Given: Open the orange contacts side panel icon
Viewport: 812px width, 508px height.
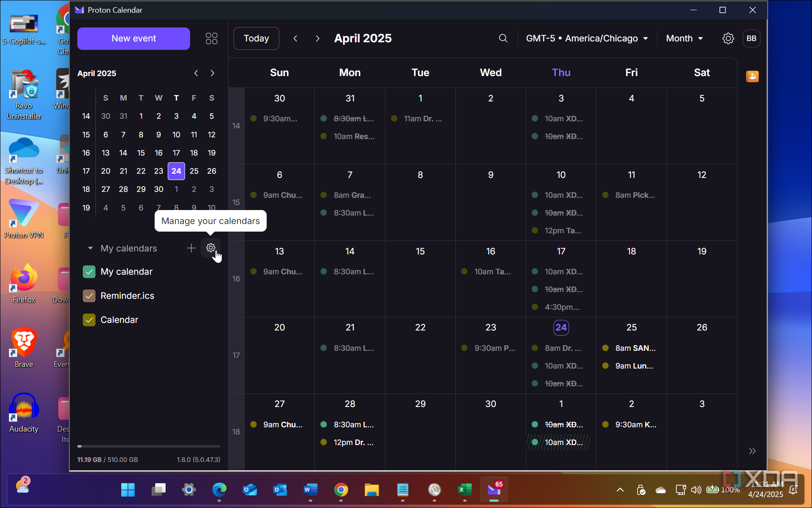Looking at the screenshot, I should click(x=752, y=76).
